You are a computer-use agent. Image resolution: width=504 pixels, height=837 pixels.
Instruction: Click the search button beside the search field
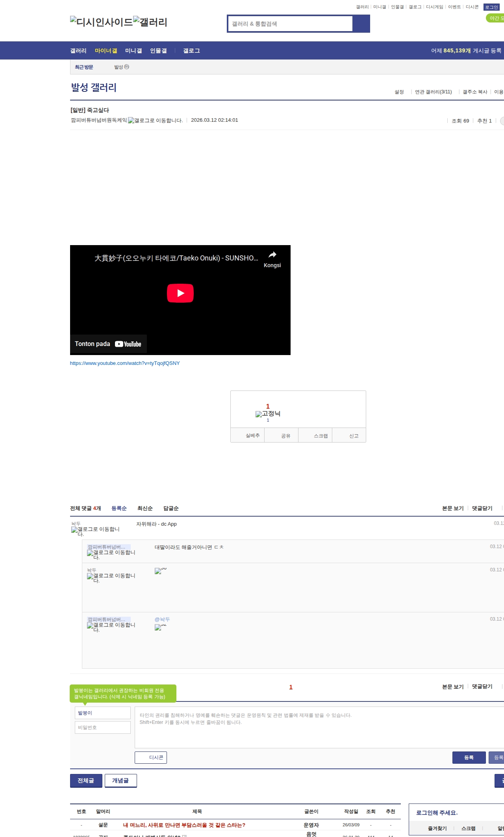[361, 24]
